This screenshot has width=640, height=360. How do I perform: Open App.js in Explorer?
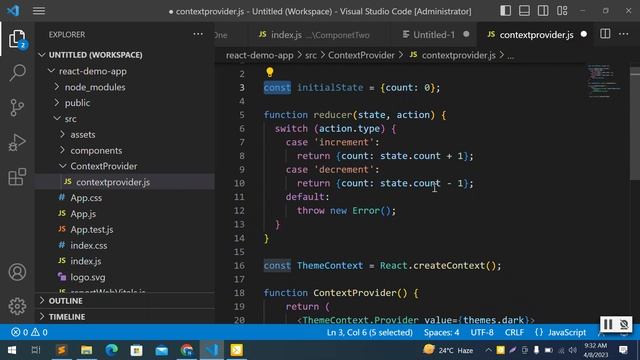[124, 214]
